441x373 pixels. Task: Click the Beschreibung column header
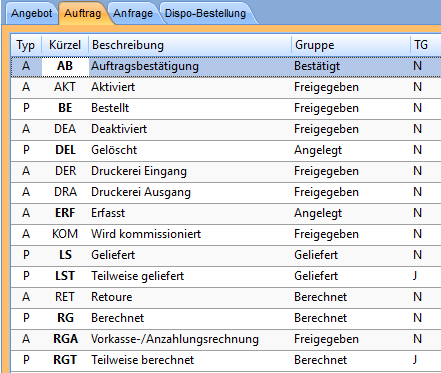(x=190, y=45)
